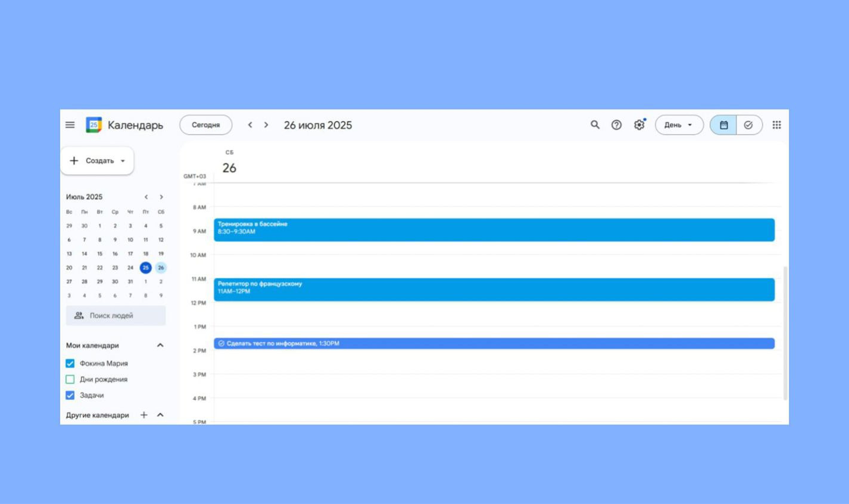This screenshot has width=849, height=504.
Task: Open the main navigation hamburger menu
Action: coord(70,125)
